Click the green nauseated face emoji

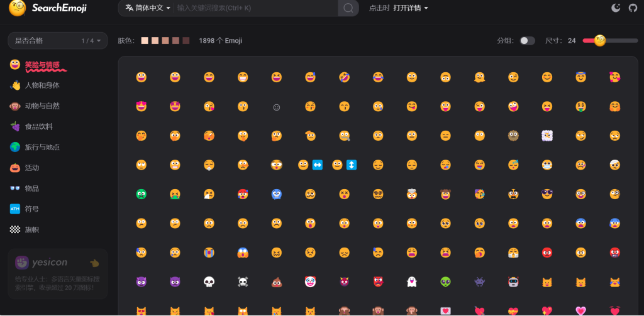pos(142,194)
